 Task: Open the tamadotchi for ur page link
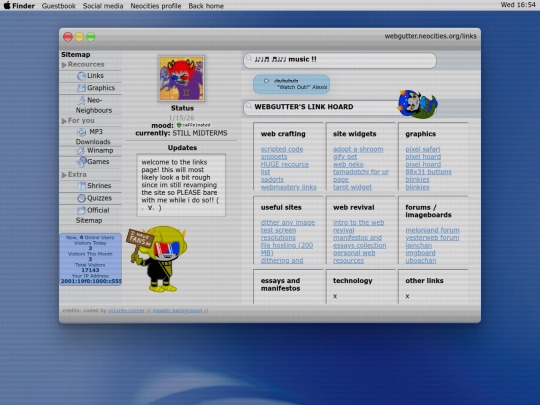[x=361, y=176]
